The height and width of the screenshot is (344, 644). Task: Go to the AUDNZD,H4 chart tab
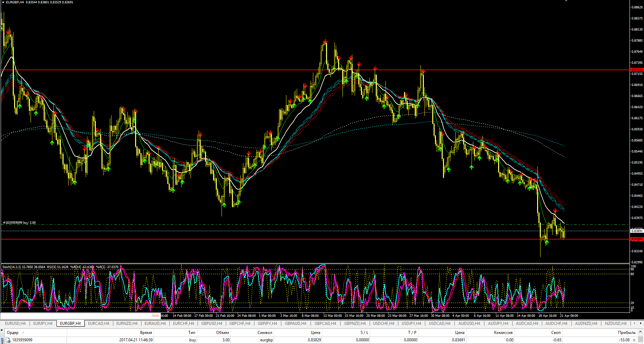pos(586,324)
